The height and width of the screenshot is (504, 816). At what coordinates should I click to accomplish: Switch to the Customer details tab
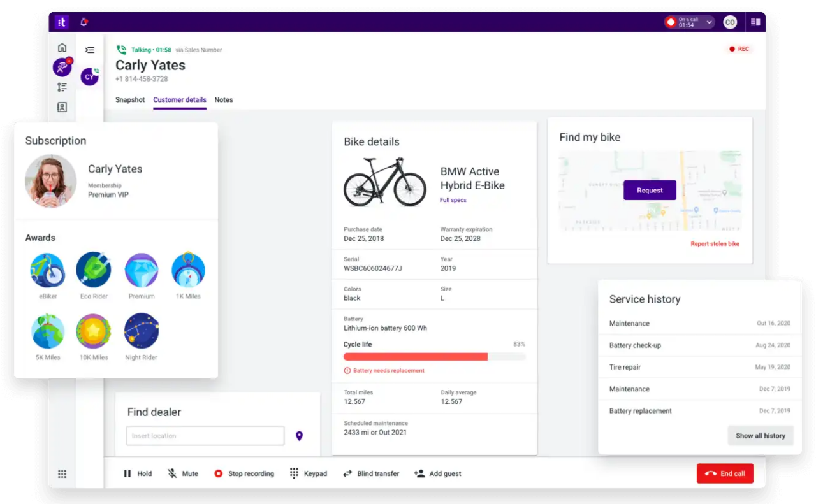[x=180, y=100]
